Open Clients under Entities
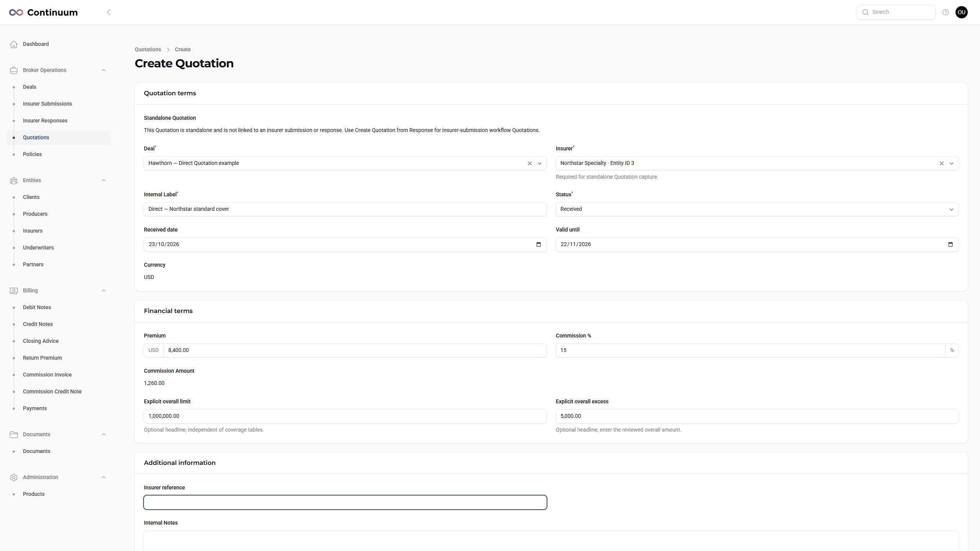 (31, 197)
